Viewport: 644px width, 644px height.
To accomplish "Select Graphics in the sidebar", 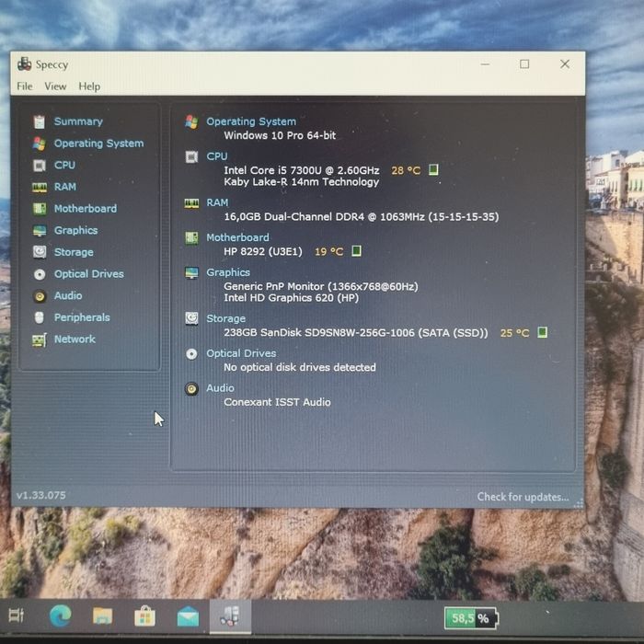I will pyautogui.click(x=76, y=230).
